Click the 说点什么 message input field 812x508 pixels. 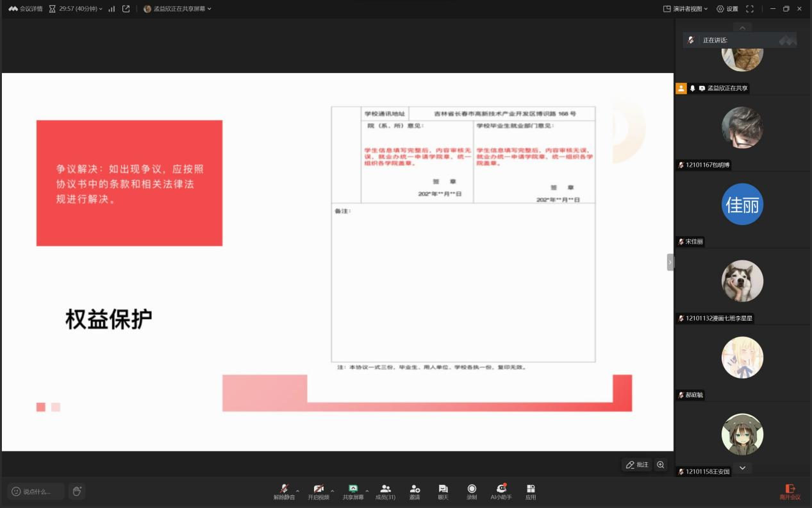(x=37, y=491)
